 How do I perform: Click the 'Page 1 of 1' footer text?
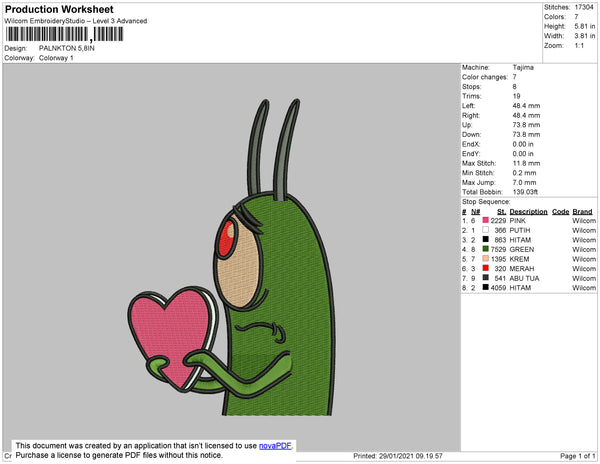(x=578, y=456)
